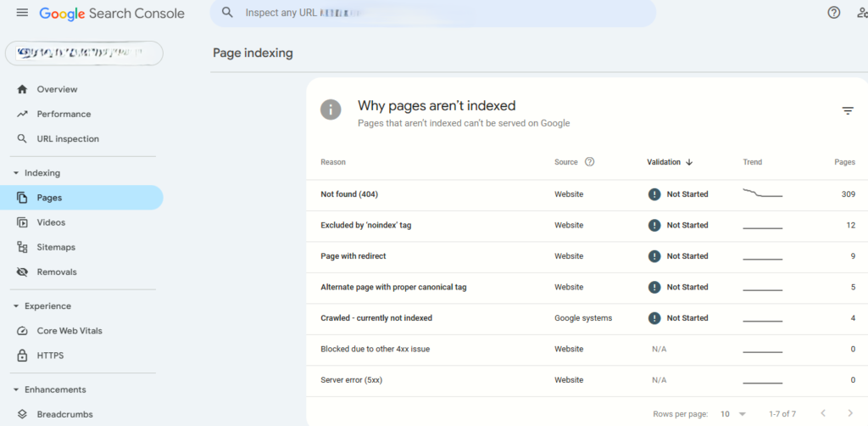Open the Rows per page dropdown
The height and width of the screenshot is (426, 868).
pyautogui.click(x=733, y=414)
